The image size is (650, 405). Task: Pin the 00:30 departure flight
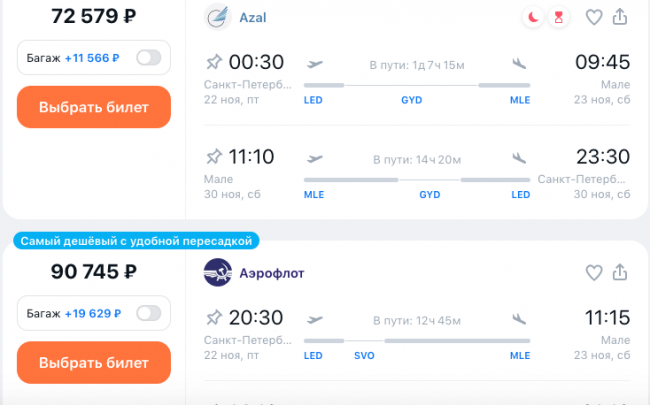click(x=213, y=62)
